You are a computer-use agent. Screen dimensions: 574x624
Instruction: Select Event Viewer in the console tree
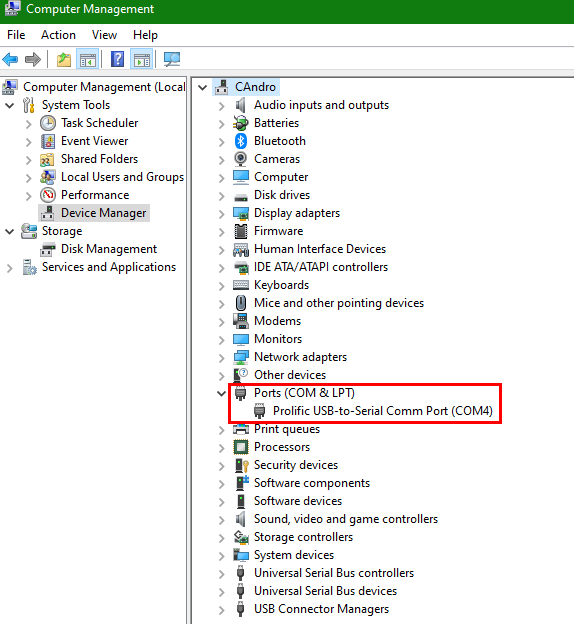click(94, 141)
